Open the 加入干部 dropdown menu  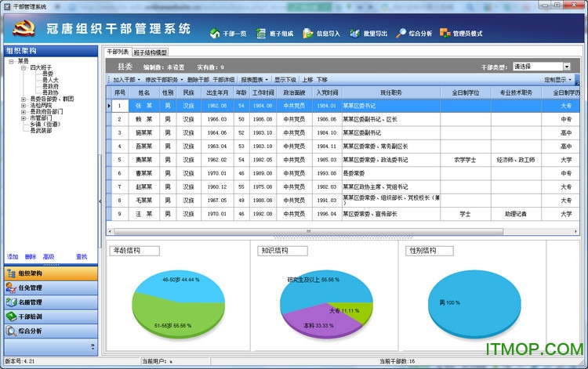126,80
